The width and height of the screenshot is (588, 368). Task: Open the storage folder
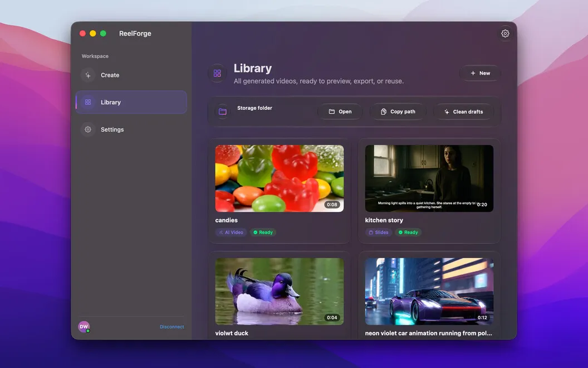click(340, 112)
